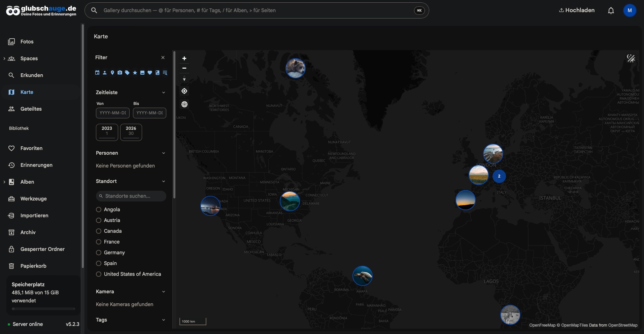Jump to the album bookmark filter icon
The width and height of the screenshot is (644, 334).
pos(158,73)
